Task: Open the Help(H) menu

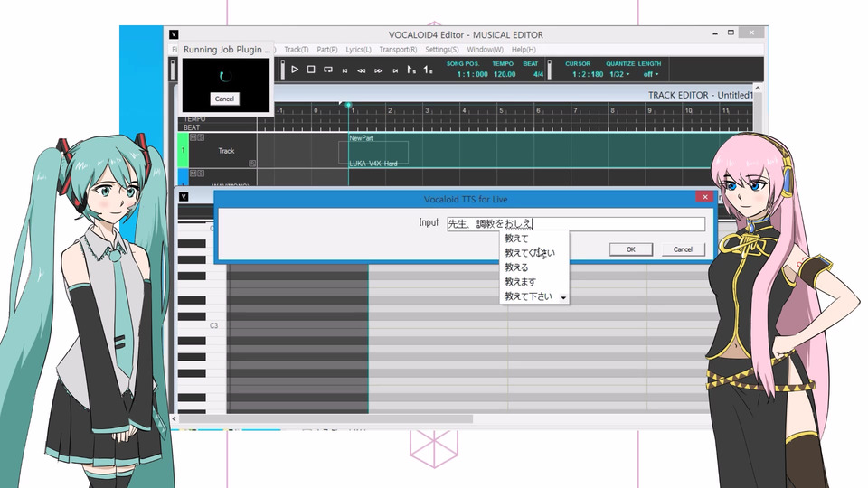Action: click(524, 49)
